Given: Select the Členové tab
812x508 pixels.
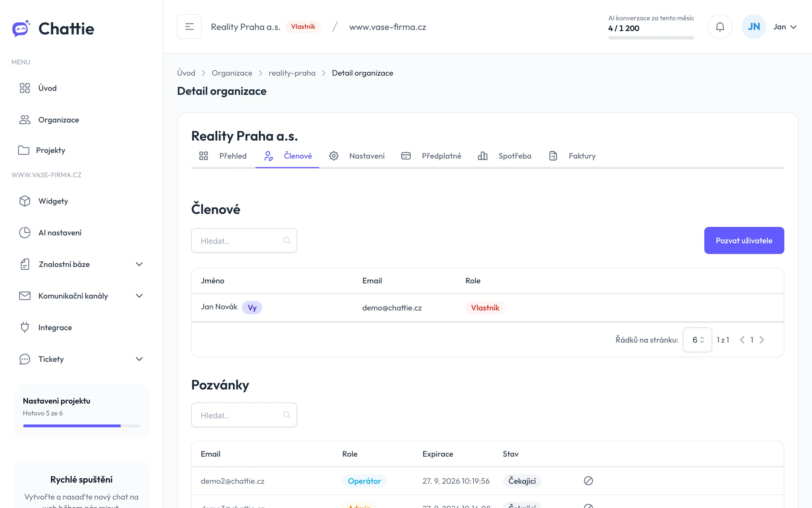Looking at the screenshot, I should (x=288, y=156).
